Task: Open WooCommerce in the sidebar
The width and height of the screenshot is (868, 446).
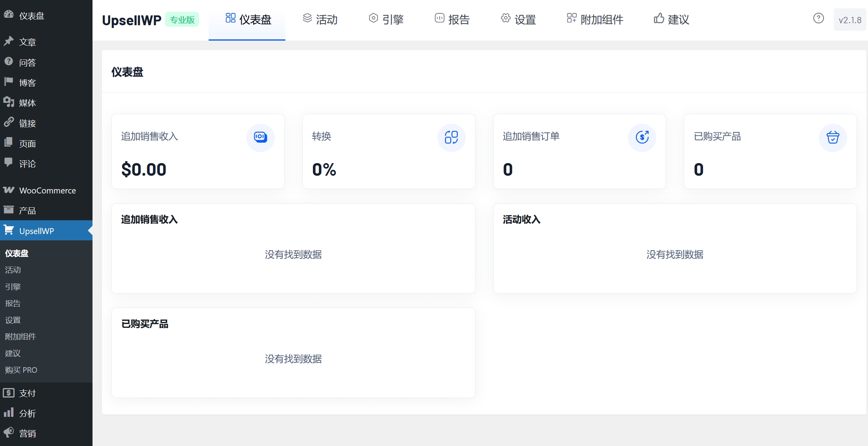Action: tap(47, 190)
